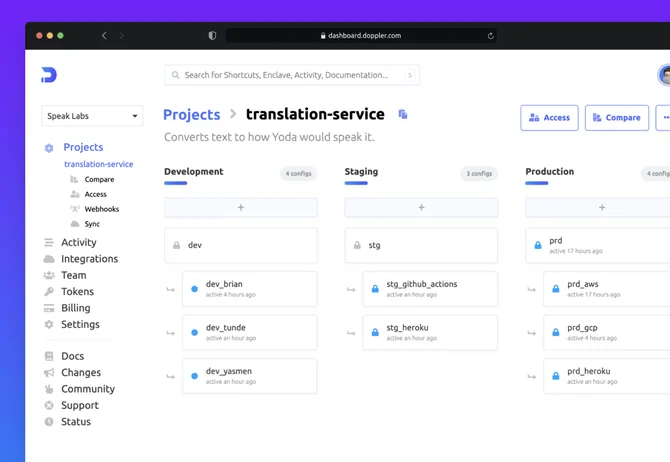Open the more options ellipsis button
Image resolution: width=670 pixels, height=462 pixels.
(x=664, y=118)
